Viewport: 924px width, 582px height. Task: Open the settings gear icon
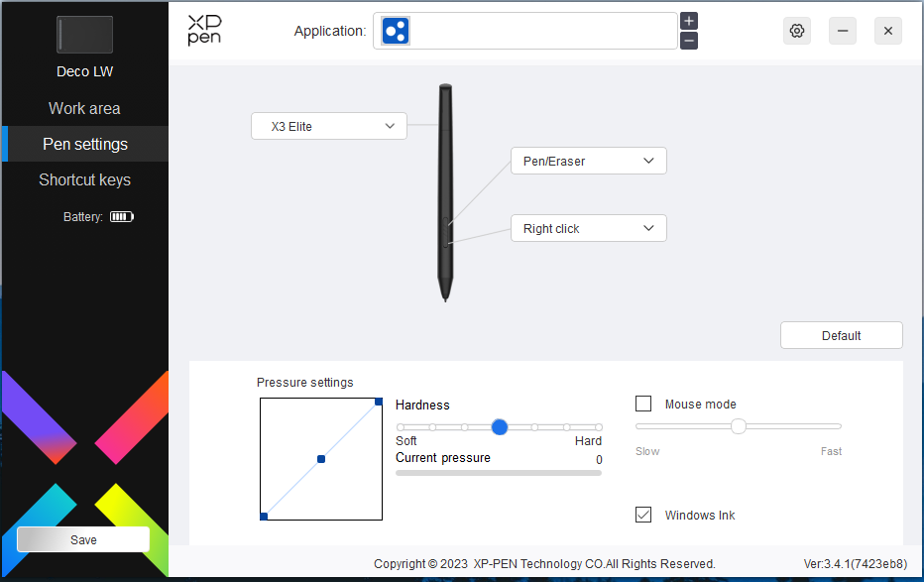(x=797, y=31)
